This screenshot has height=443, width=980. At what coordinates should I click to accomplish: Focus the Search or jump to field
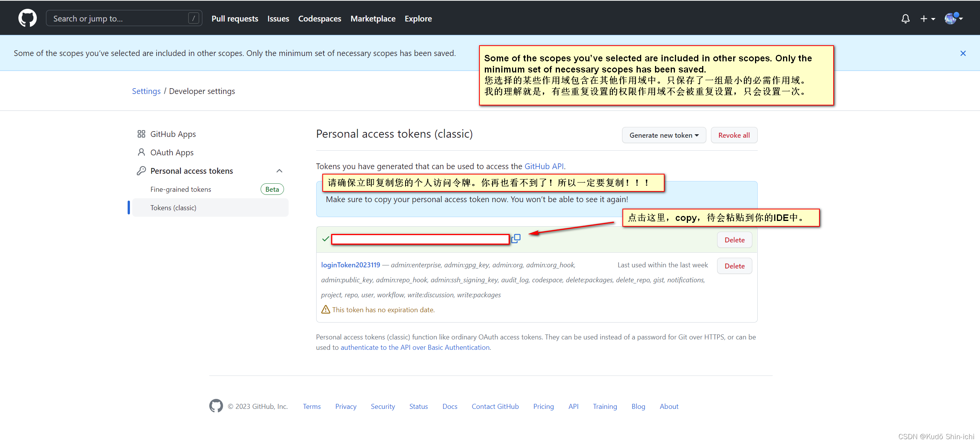124,18
